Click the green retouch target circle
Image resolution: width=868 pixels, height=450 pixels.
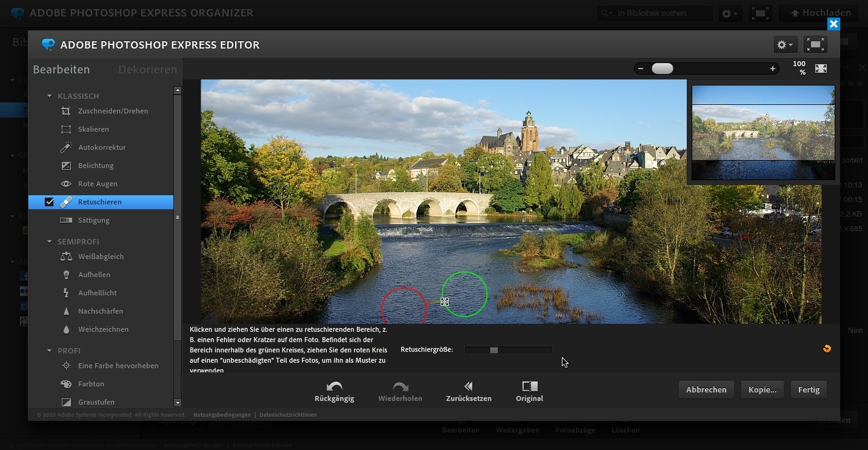point(464,294)
